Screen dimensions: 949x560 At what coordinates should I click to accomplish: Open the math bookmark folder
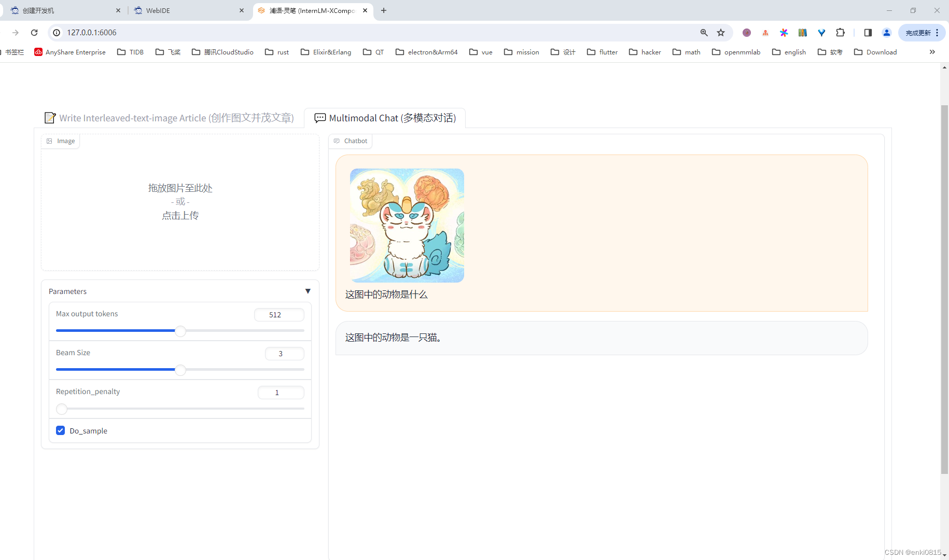(687, 52)
